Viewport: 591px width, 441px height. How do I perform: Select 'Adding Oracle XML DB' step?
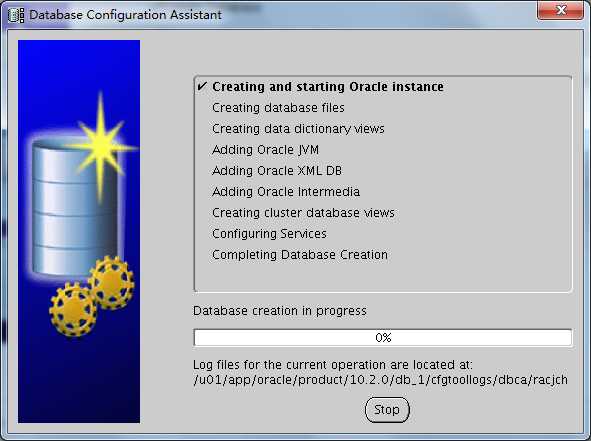coord(277,171)
